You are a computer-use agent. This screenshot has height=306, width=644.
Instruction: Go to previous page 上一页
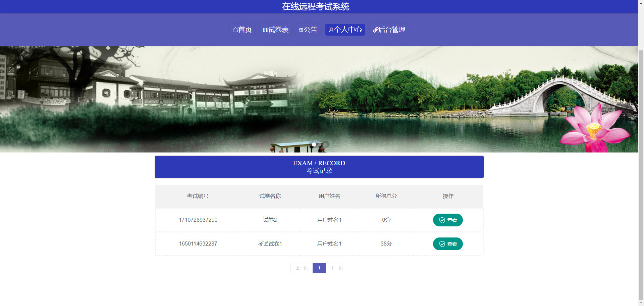click(x=302, y=268)
